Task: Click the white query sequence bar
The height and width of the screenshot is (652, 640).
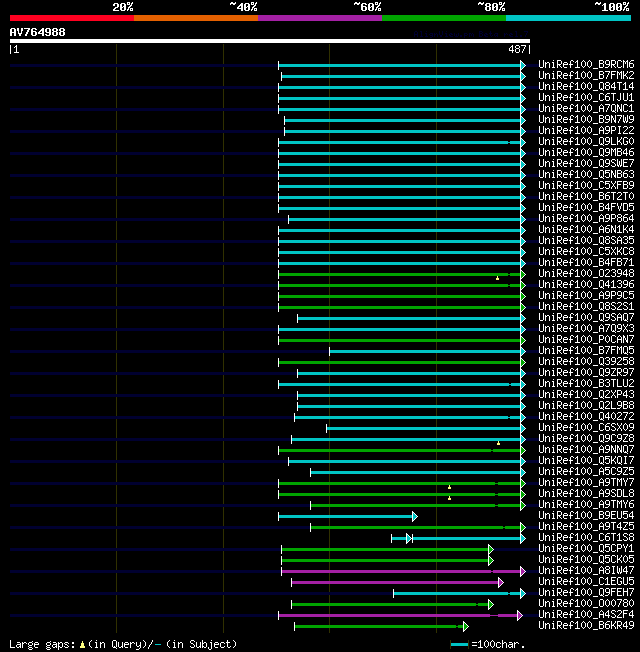Action: [x=270, y=41]
